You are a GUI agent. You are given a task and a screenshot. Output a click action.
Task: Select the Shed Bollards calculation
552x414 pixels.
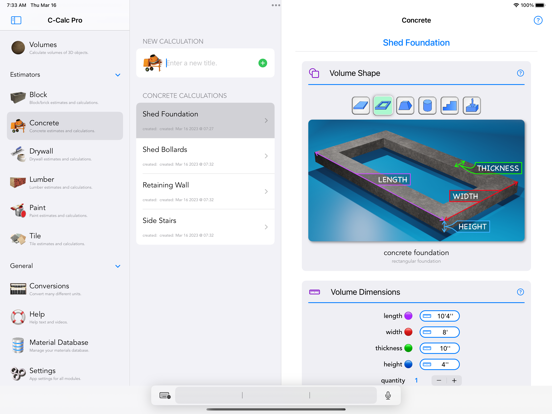pyautogui.click(x=205, y=156)
